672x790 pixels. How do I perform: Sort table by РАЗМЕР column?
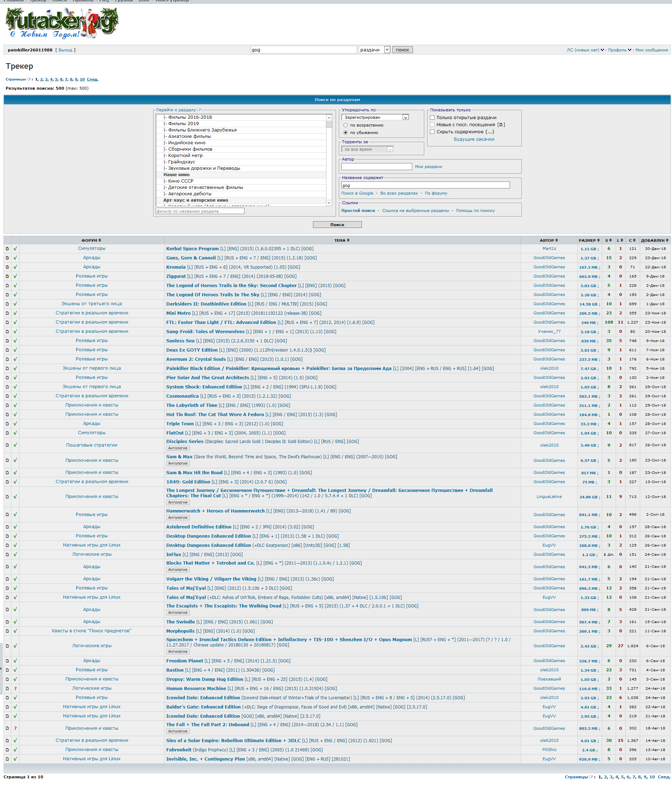pyautogui.click(x=589, y=240)
